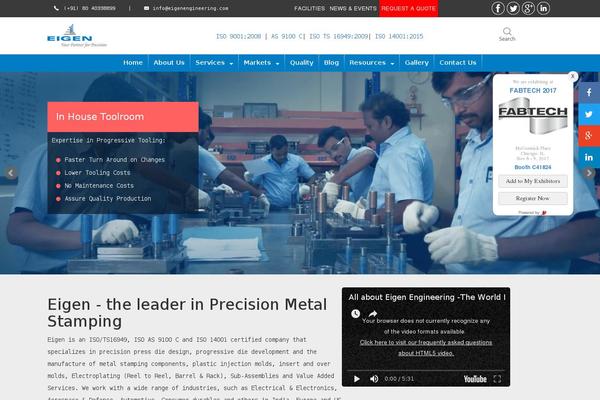Click the YouTube logo in the player

(475, 379)
